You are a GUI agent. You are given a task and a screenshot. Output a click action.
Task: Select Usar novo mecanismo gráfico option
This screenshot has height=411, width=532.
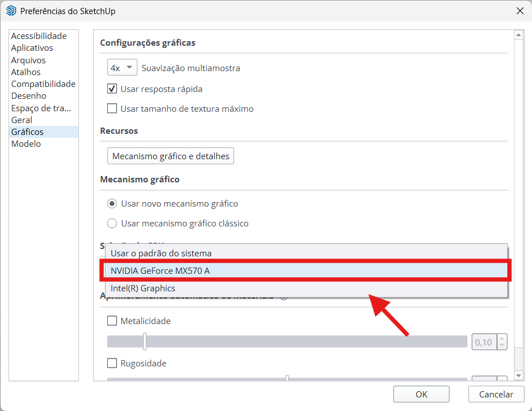point(112,203)
